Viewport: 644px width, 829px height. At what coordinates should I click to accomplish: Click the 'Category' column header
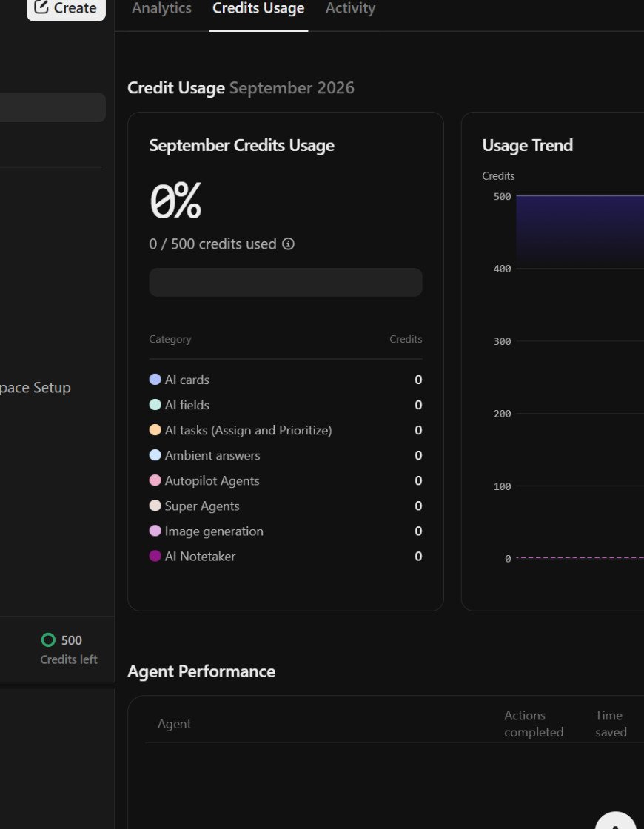170,340
